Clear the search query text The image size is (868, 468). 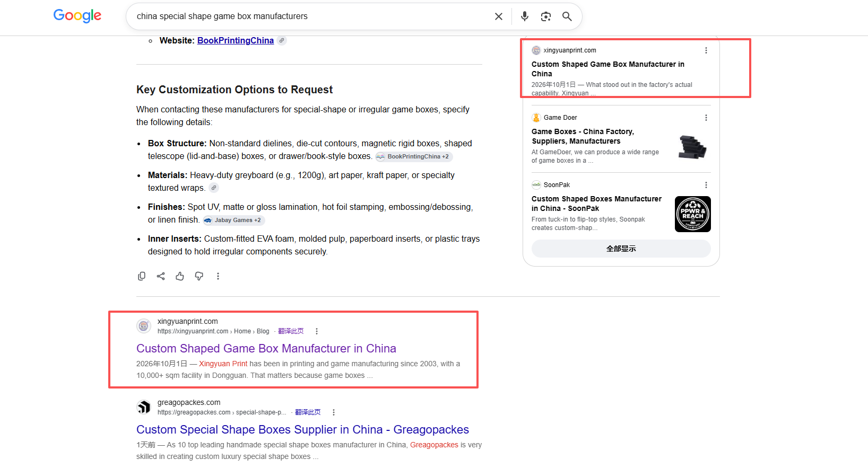click(x=499, y=16)
